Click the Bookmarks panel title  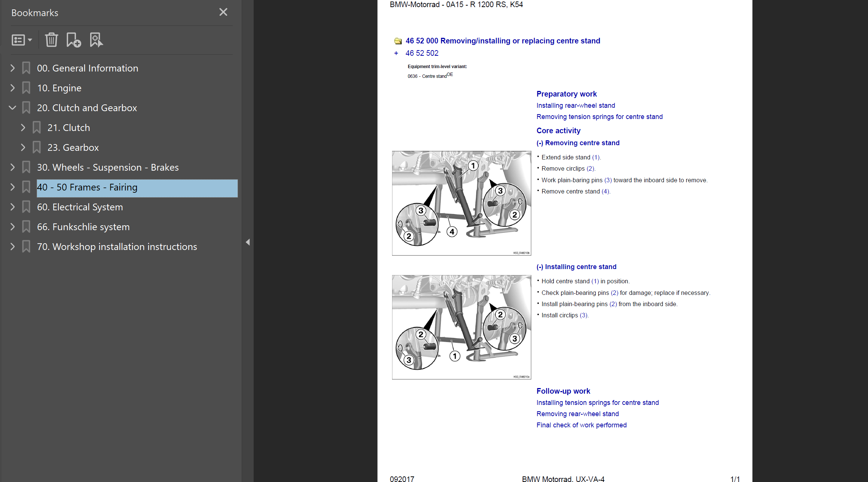click(35, 13)
